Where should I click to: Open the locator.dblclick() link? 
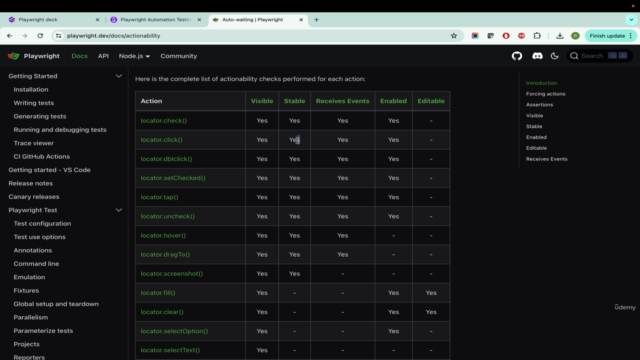(x=166, y=159)
